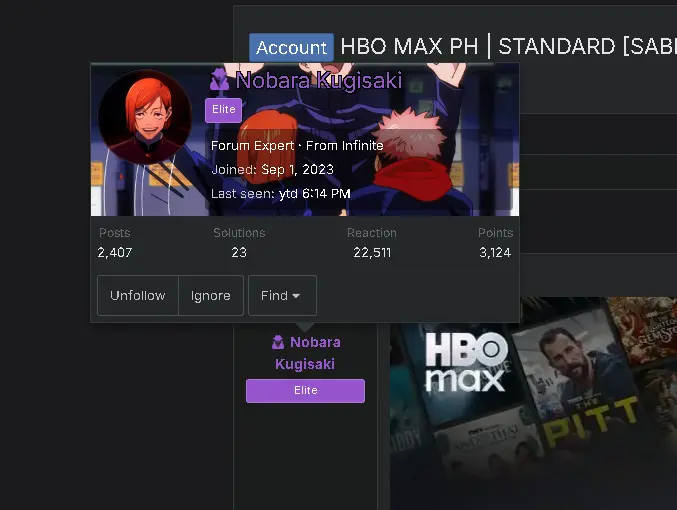Click 'Last seen: ytd 6:14 PM' text

click(281, 193)
